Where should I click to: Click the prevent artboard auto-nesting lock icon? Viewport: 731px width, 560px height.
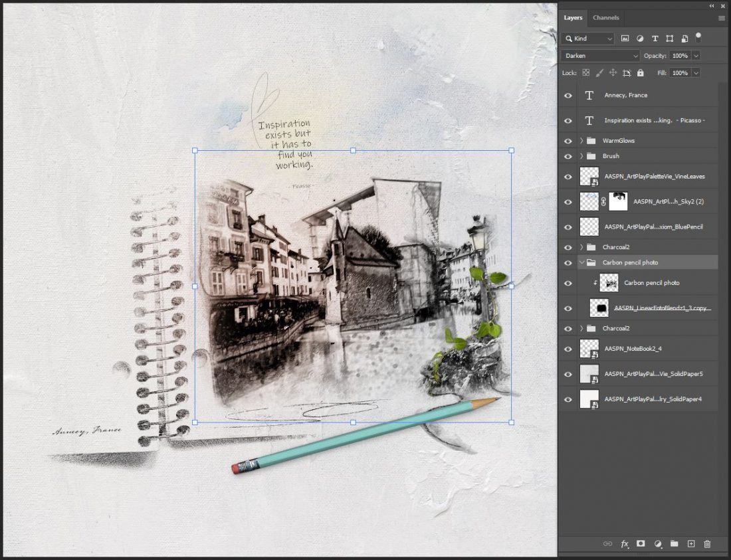[627, 72]
